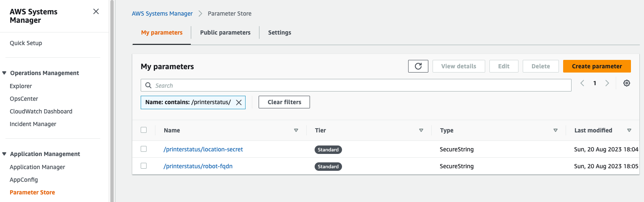Tick the location-secret parameter checkbox
Screen dimensions: 644x202
(144, 149)
